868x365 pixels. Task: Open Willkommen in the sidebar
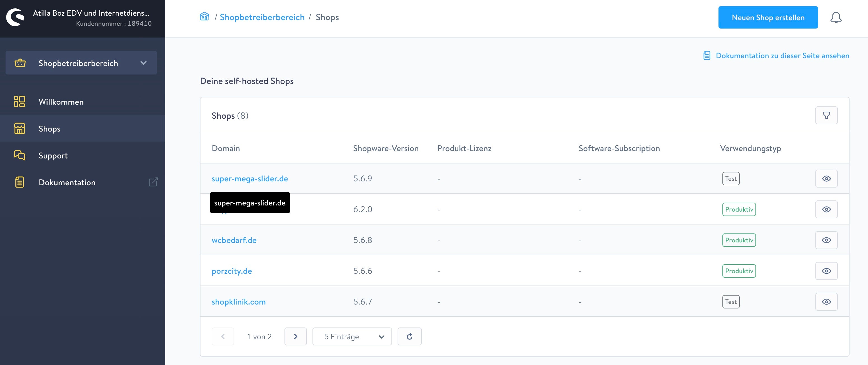pos(61,102)
